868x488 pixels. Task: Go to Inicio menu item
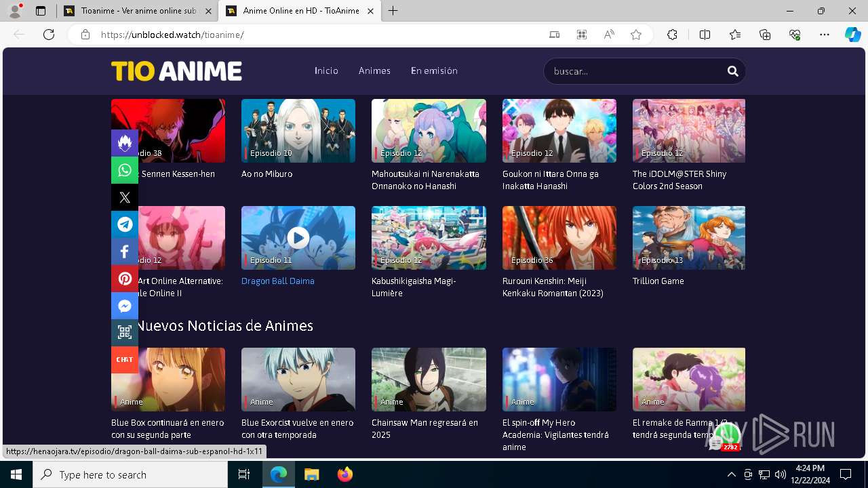[326, 70]
